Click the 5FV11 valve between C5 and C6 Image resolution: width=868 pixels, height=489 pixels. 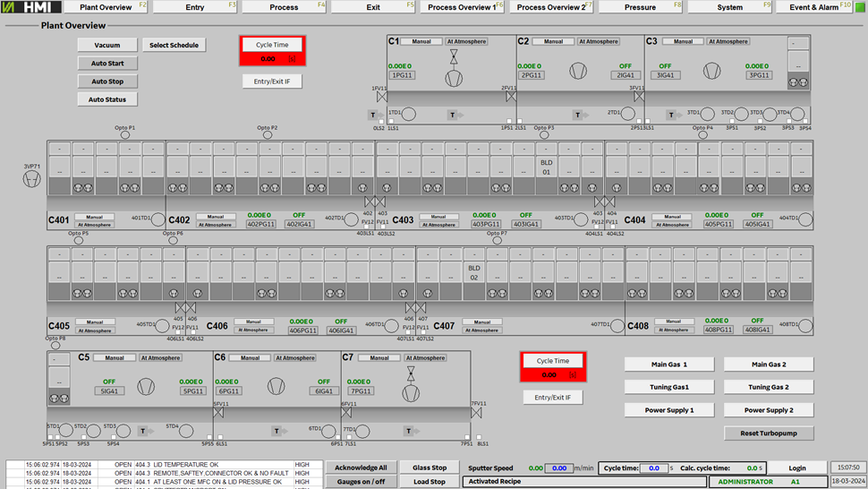click(217, 412)
